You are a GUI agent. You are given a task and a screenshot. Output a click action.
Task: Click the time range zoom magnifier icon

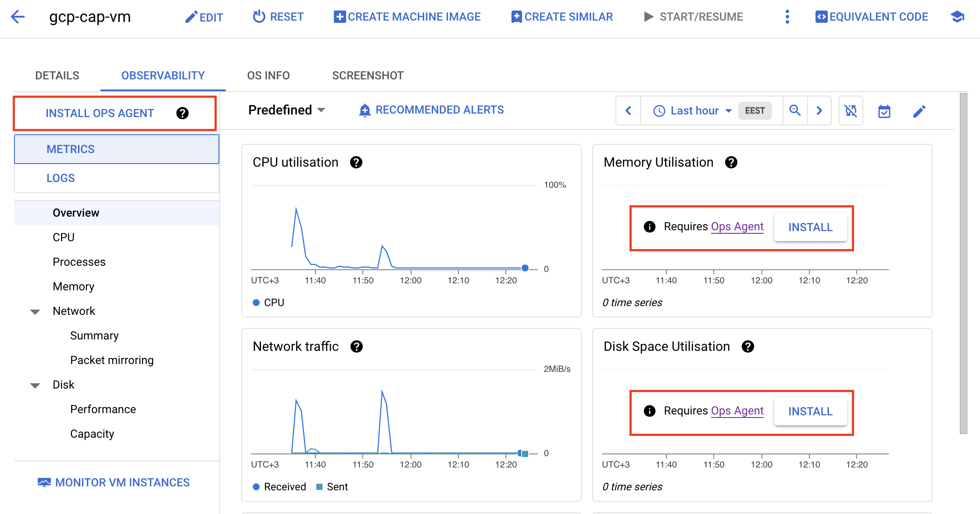(x=795, y=111)
